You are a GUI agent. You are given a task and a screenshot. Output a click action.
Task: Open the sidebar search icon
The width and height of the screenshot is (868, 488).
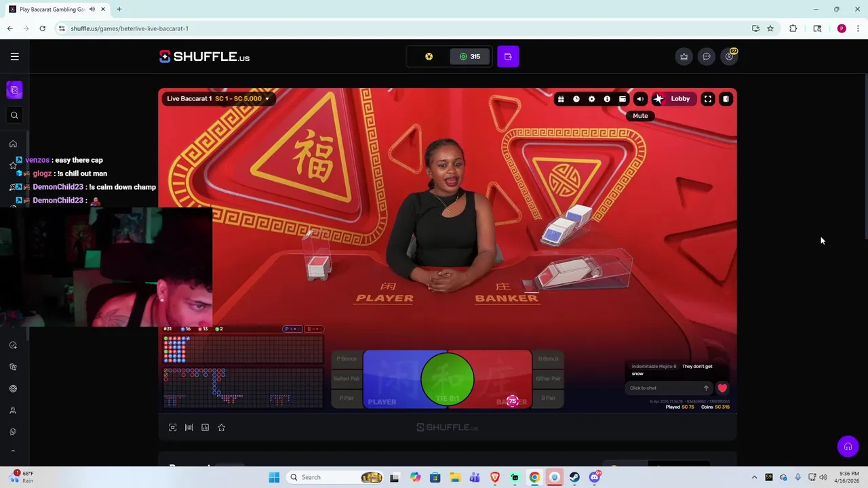14,115
